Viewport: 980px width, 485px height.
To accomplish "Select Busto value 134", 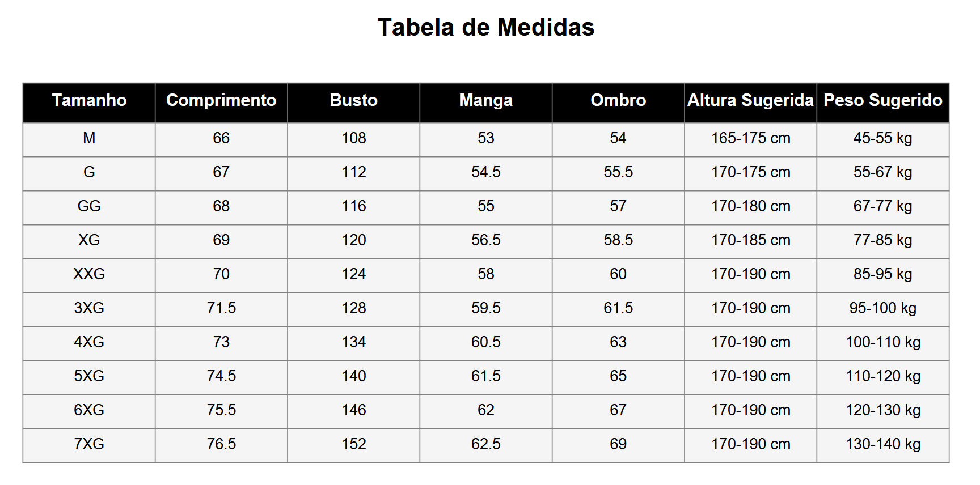I will [x=353, y=342].
